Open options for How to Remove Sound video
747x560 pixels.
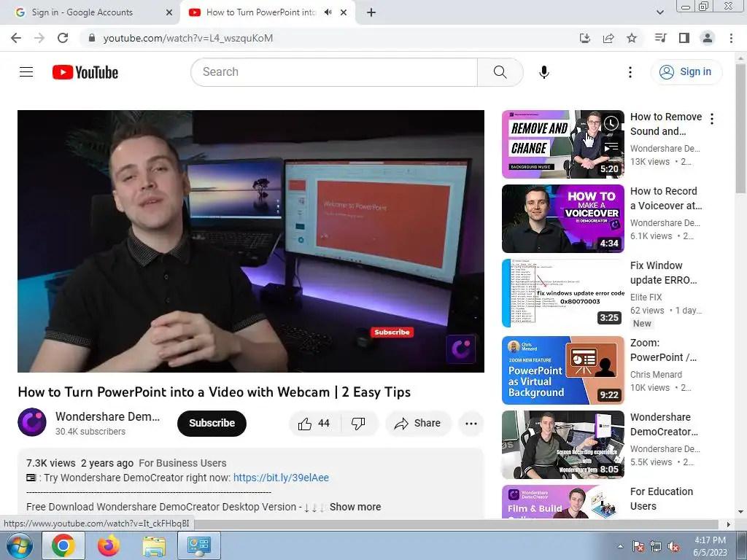pos(712,119)
